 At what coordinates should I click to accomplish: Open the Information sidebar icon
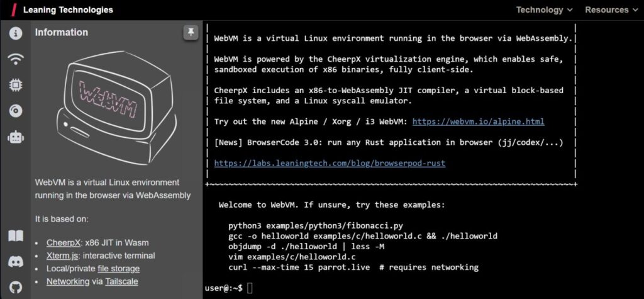click(x=15, y=33)
